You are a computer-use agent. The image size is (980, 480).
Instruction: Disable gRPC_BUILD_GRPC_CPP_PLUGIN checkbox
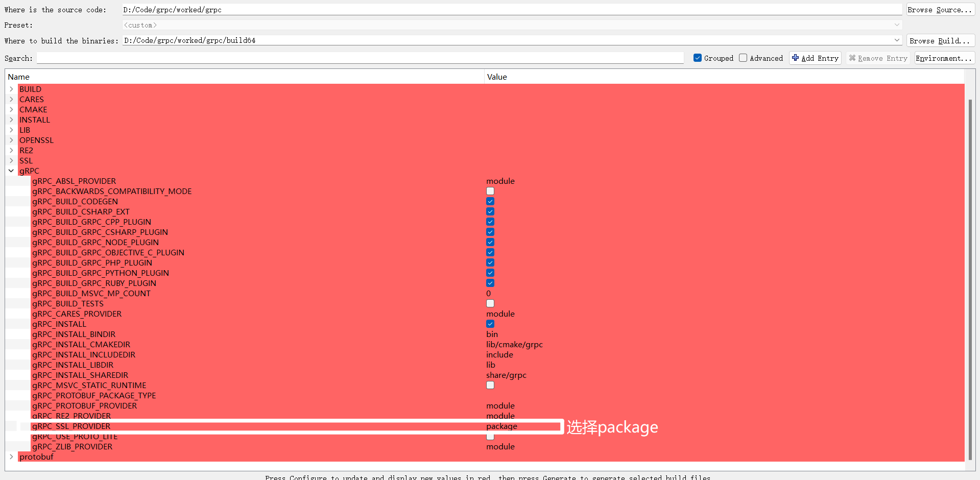[x=490, y=222]
